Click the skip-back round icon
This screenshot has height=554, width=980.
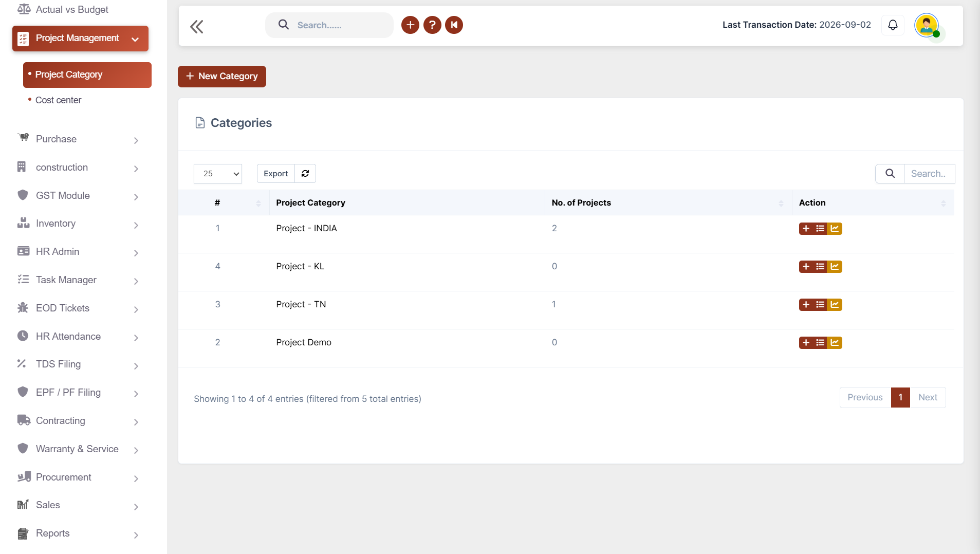454,25
